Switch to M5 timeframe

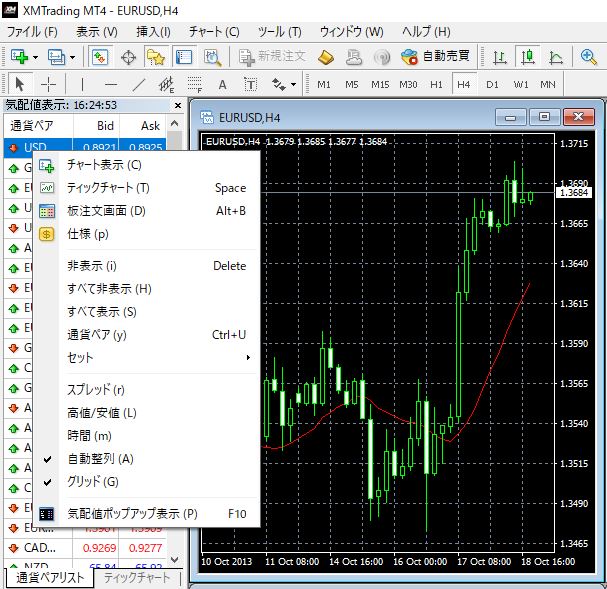pos(352,84)
